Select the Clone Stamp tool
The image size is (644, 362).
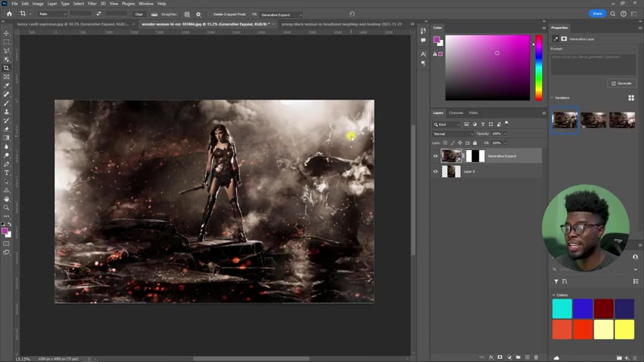click(x=6, y=112)
